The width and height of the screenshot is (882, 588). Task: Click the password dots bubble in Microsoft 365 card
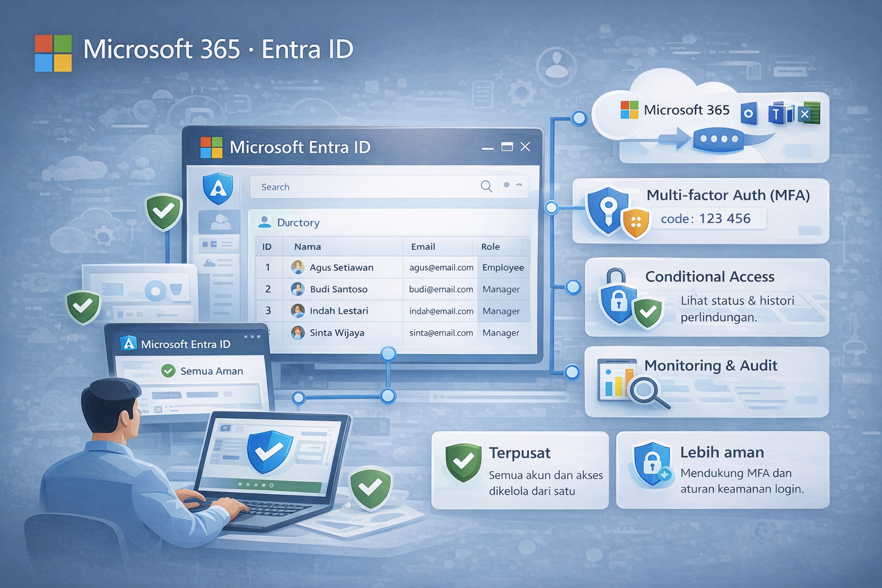coord(718,140)
